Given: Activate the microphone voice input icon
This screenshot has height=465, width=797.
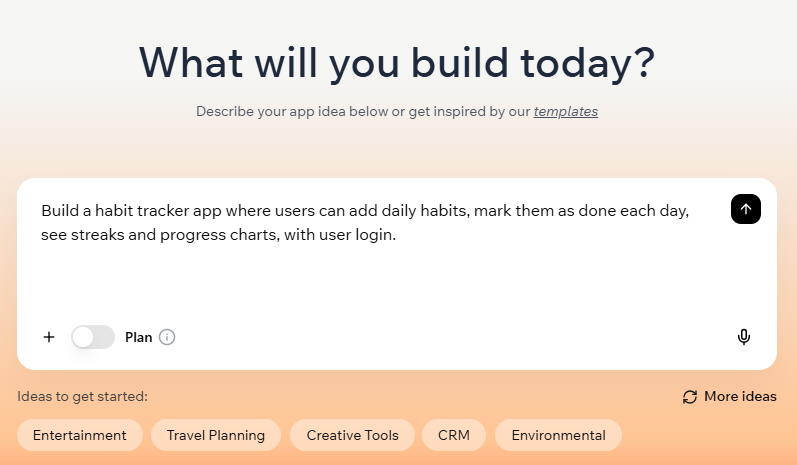Looking at the screenshot, I should pos(744,337).
